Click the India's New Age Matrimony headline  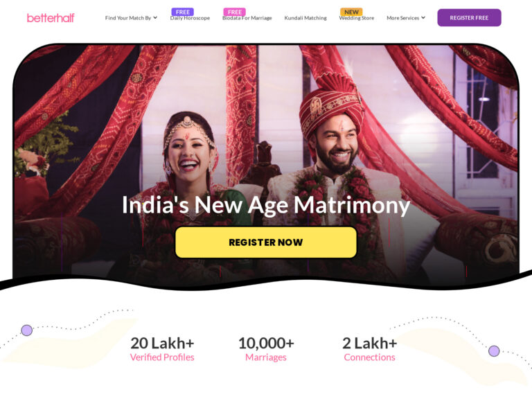tap(266, 205)
